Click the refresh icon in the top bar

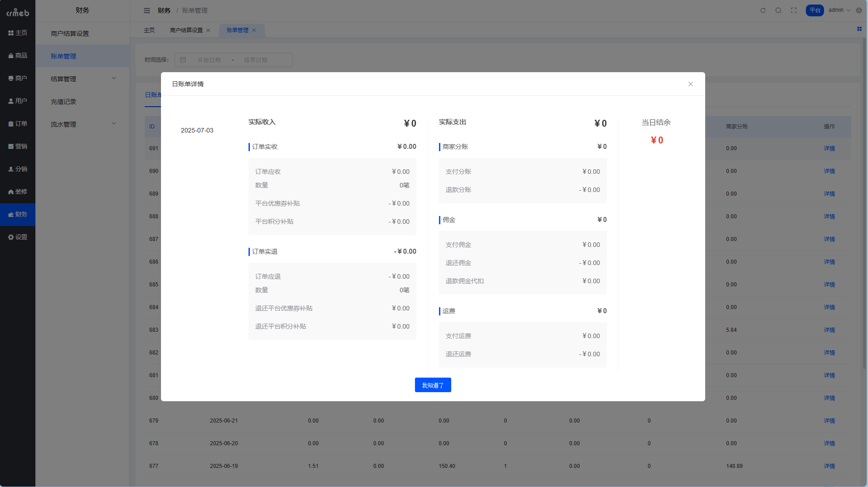click(763, 10)
